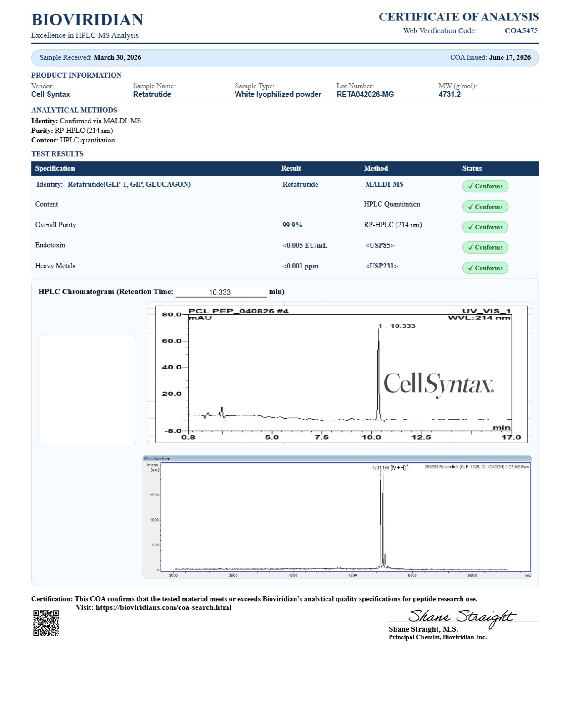The width and height of the screenshot is (562, 728).
Task: Click the WVL:214 nm chromatogram label
Action: pyautogui.click(x=479, y=318)
